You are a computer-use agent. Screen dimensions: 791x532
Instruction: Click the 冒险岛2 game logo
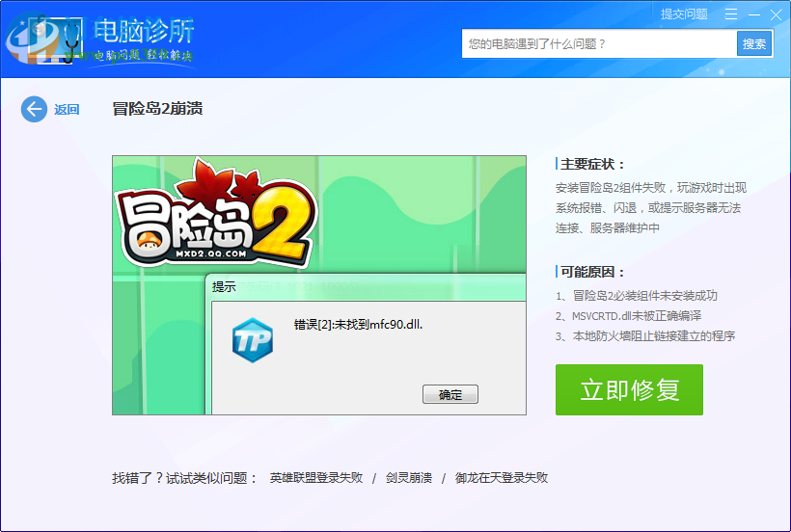pyautogui.click(x=214, y=224)
